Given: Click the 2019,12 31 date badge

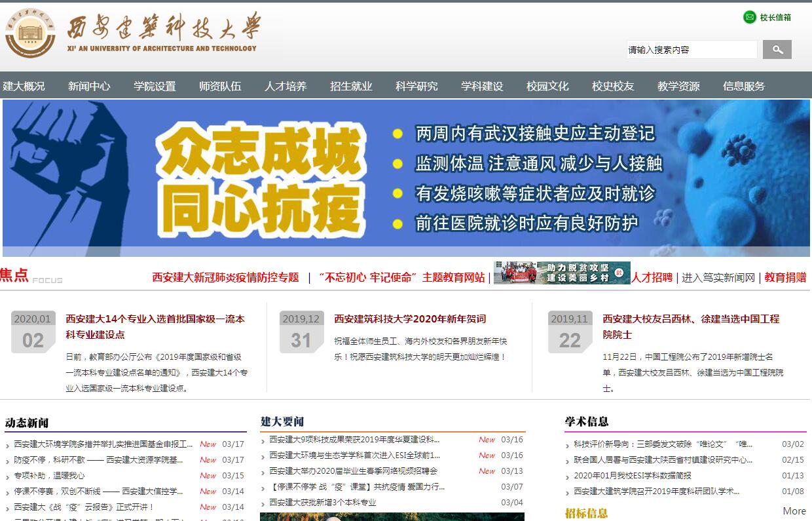Looking at the screenshot, I should (301, 332).
